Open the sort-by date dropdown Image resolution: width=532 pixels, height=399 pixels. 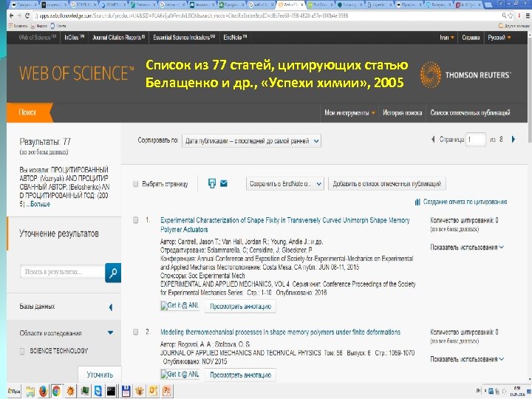point(251,141)
